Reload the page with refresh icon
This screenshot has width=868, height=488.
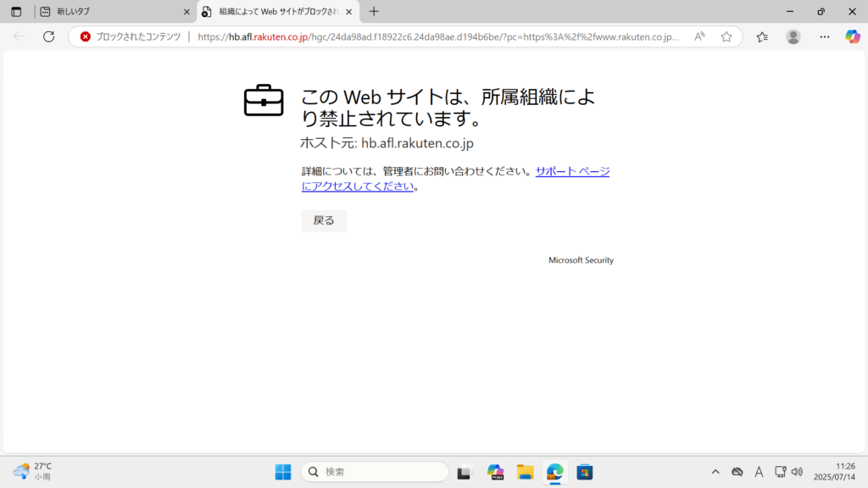(48, 36)
